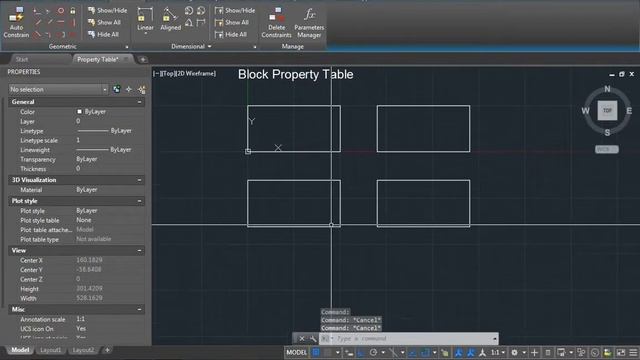Click the Convert dimensional constraint icon
The image size is (640, 360).
[201, 23]
